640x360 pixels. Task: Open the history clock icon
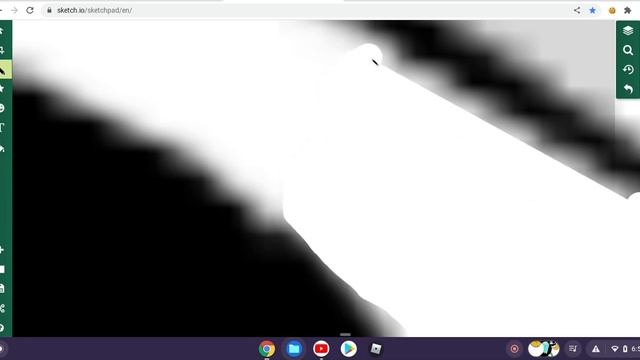pos(628,70)
